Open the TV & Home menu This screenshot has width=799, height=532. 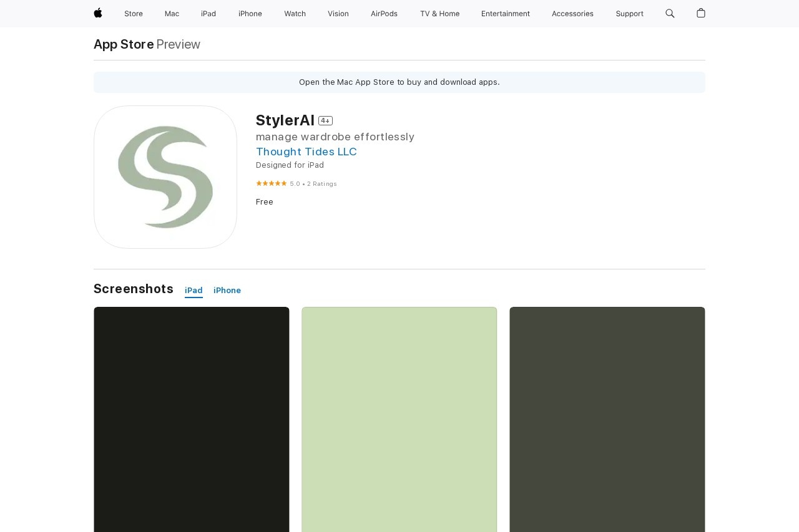coord(439,14)
